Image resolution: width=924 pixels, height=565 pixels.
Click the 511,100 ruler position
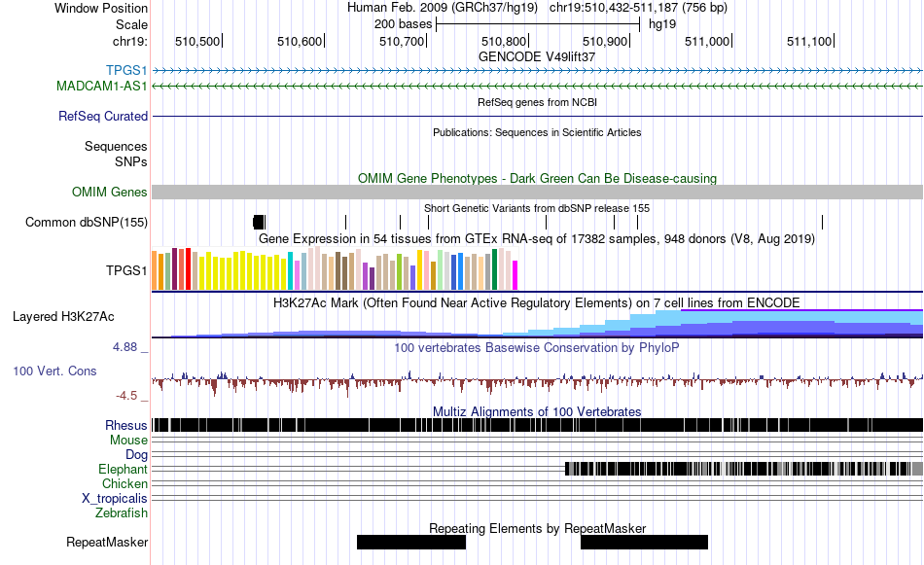809,41
